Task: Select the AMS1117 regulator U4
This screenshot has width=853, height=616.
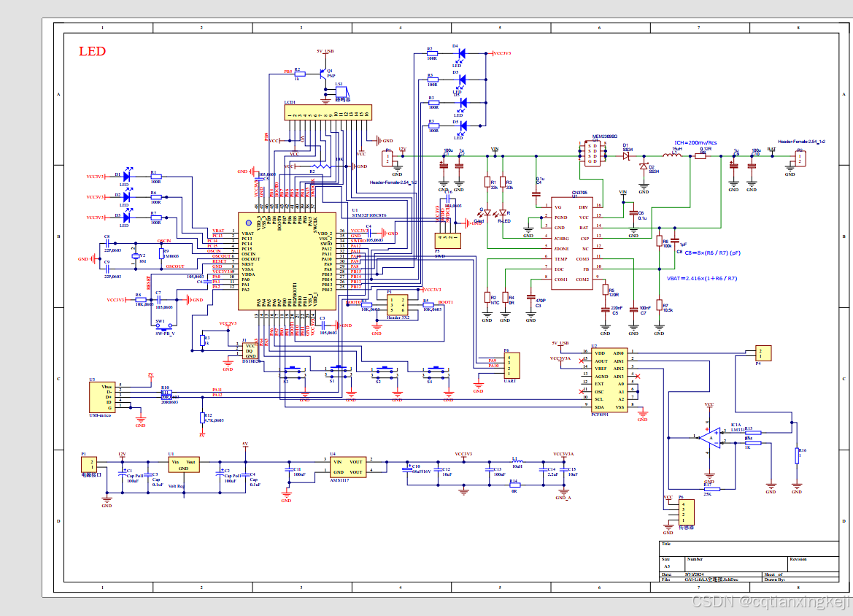Action: coord(347,467)
